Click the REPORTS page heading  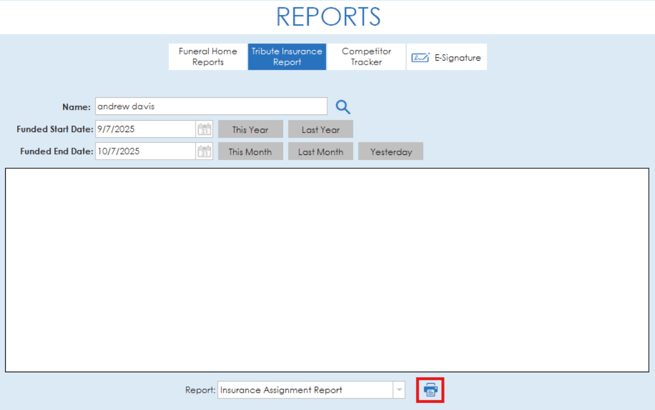click(328, 17)
